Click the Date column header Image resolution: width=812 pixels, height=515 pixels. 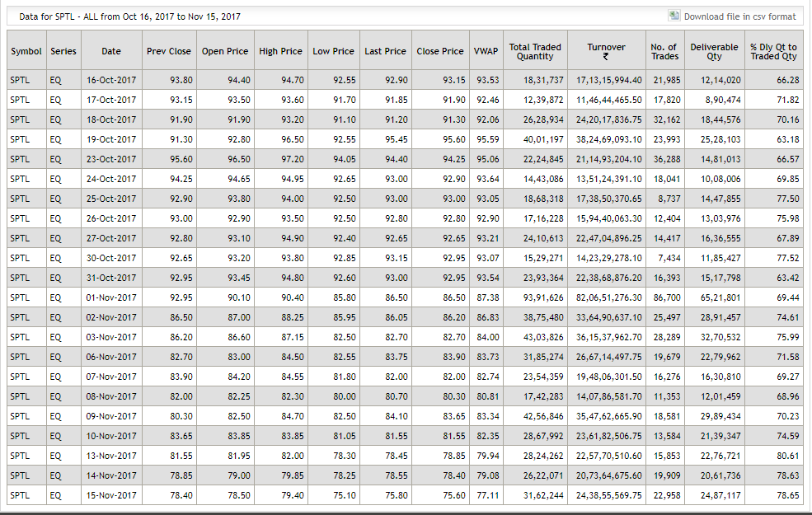tap(111, 51)
